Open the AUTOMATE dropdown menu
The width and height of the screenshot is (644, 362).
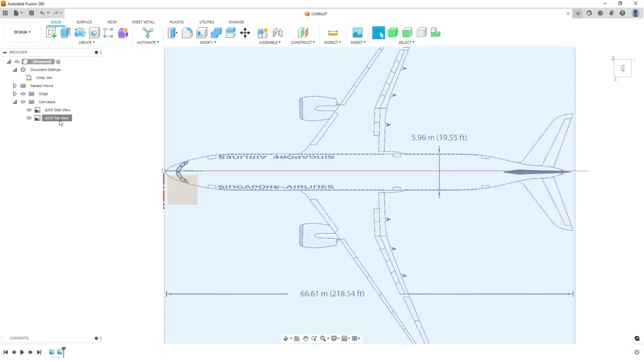tap(148, 42)
